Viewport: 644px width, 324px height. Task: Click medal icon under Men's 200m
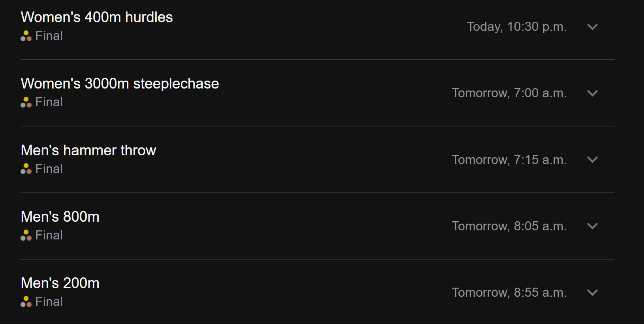(x=26, y=301)
